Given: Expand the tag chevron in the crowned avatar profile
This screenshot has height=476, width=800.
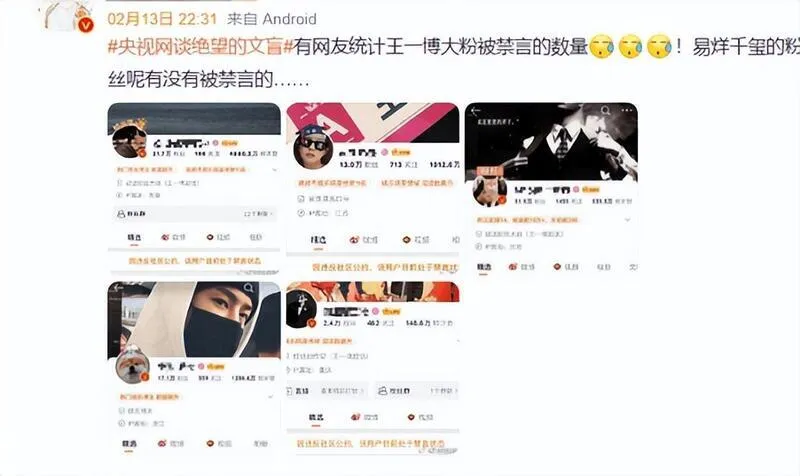Looking at the screenshot, I should 274,170.
